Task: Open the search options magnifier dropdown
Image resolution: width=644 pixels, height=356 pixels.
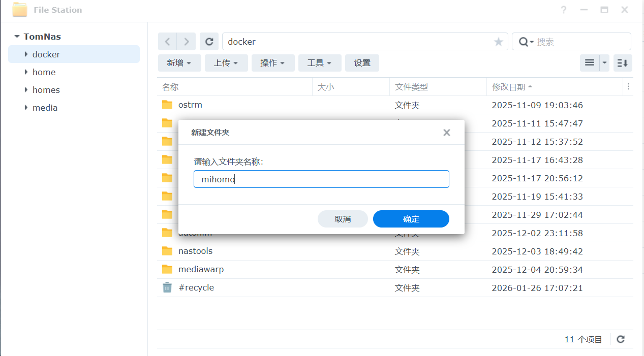Action: (x=526, y=42)
